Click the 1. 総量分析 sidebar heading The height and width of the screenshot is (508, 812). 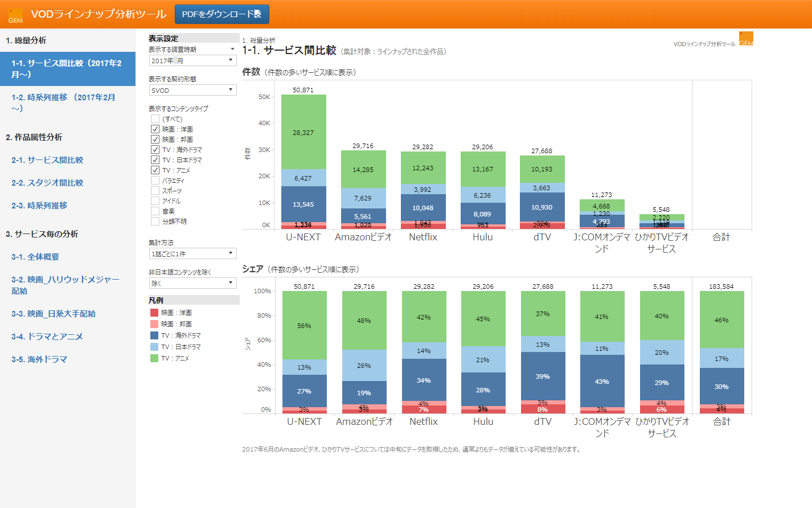click(26, 40)
